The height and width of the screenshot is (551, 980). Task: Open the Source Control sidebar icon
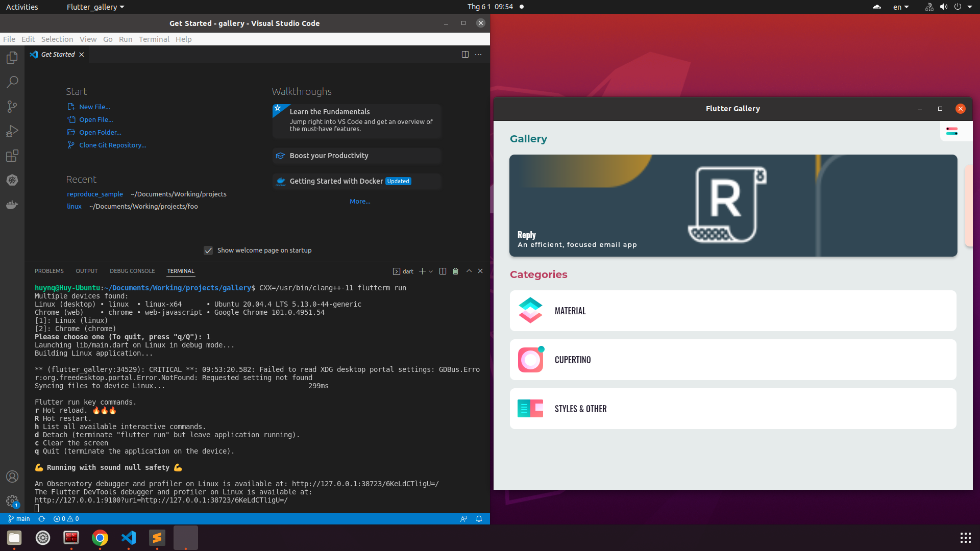point(12,106)
